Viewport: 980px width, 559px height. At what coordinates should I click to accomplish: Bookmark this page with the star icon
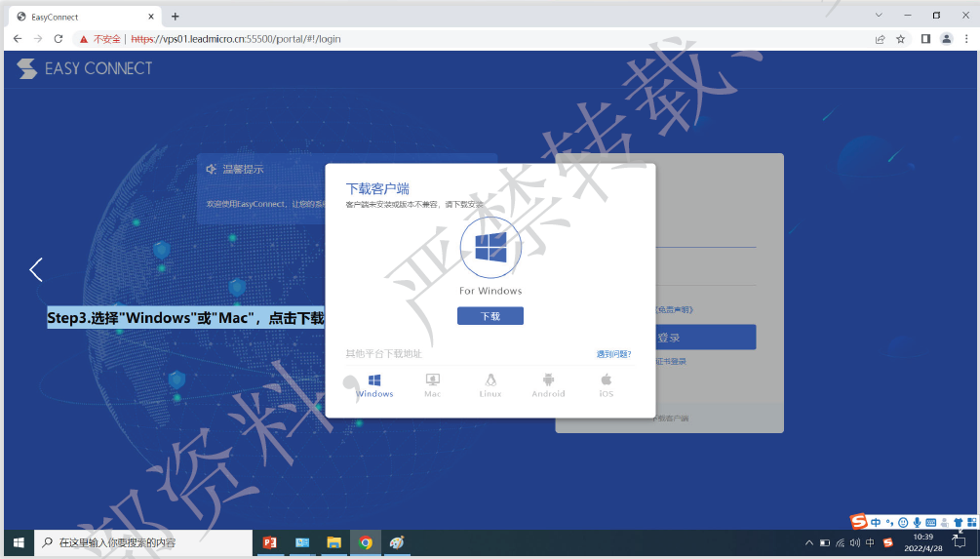[901, 39]
